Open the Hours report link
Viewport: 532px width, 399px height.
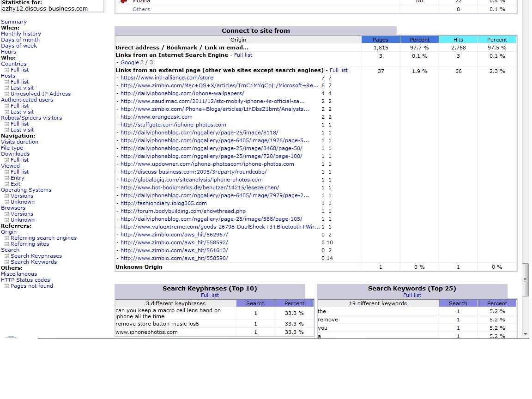coord(8,52)
